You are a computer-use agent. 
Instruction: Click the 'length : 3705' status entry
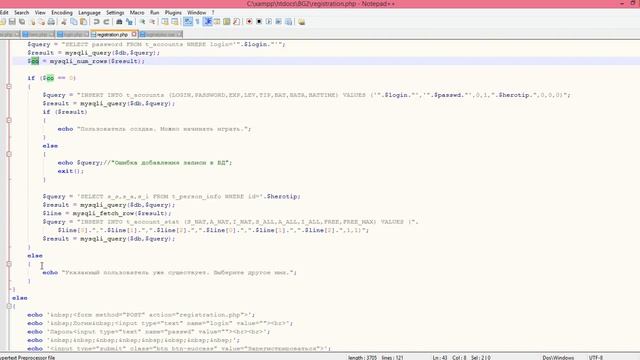click(362, 357)
